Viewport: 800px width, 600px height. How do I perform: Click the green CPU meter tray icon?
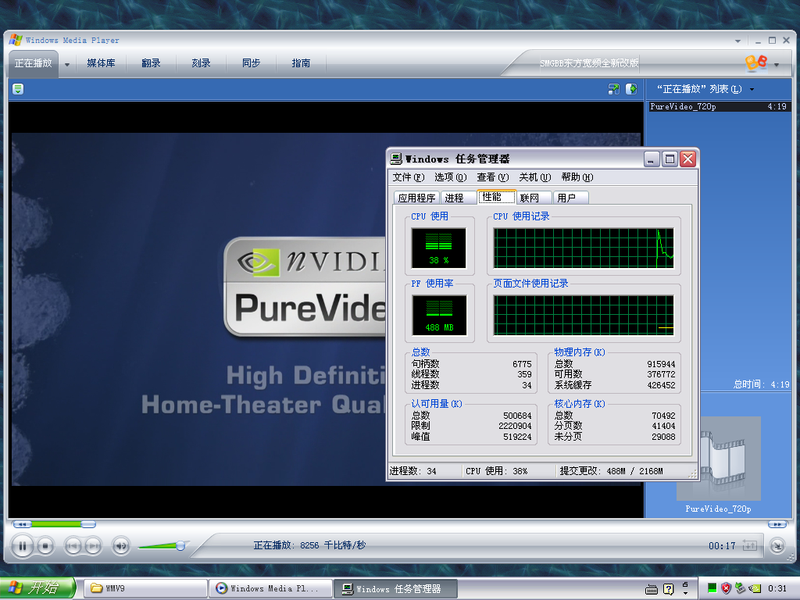tap(712, 588)
